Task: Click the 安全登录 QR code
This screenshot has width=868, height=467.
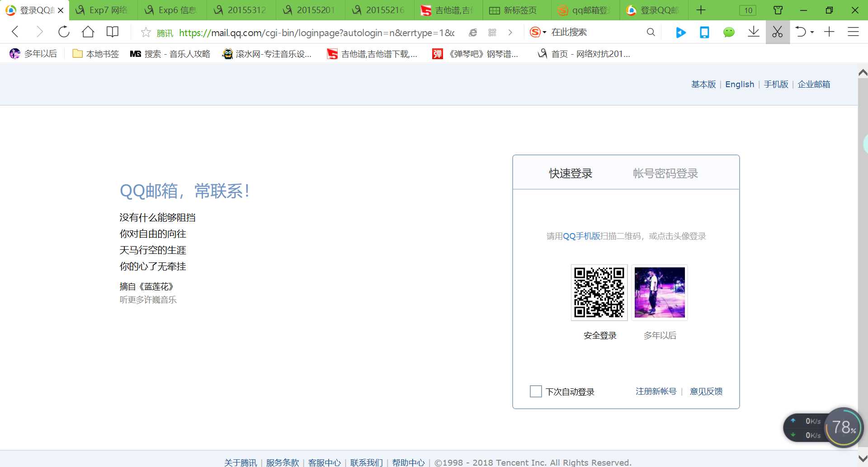Action: point(599,293)
